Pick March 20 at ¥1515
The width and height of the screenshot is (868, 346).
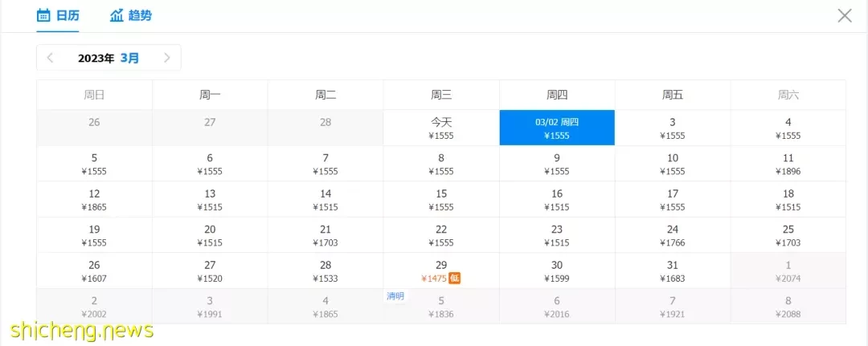coord(210,235)
